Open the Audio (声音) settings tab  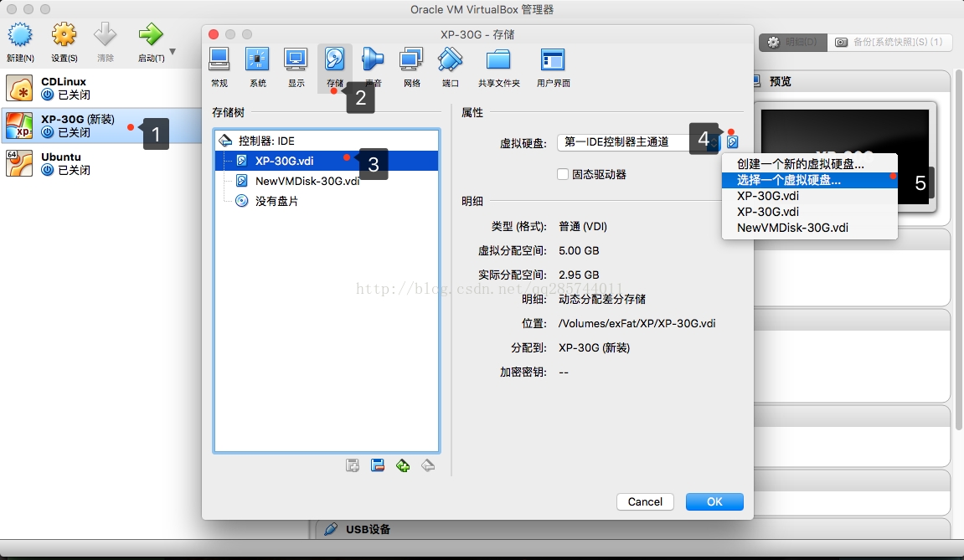tap(373, 67)
